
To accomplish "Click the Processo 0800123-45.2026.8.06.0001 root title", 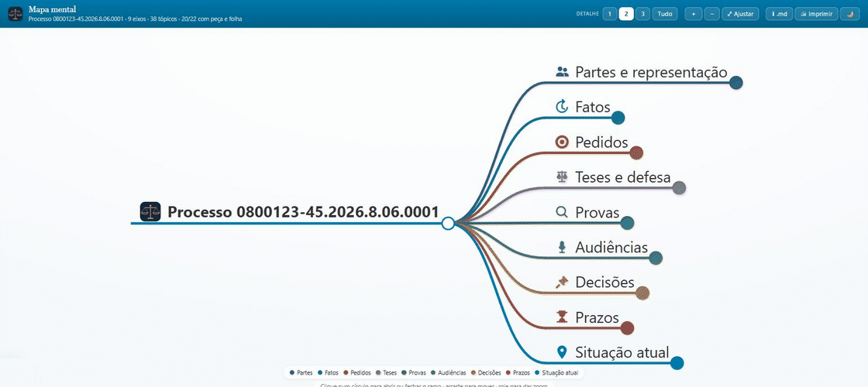I will (x=303, y=212).
